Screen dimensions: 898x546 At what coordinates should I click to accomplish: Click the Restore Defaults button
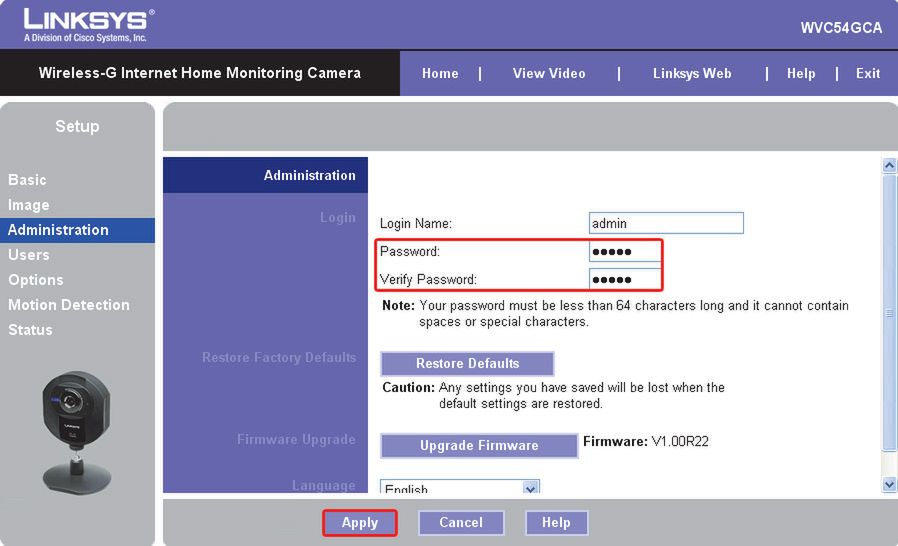click(x=467, y=363)
